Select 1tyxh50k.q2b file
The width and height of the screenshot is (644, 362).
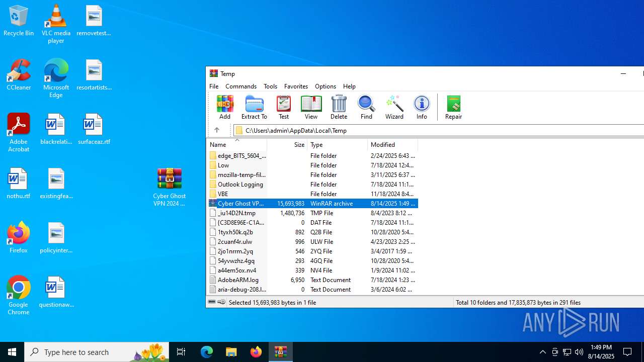[313, 232]
